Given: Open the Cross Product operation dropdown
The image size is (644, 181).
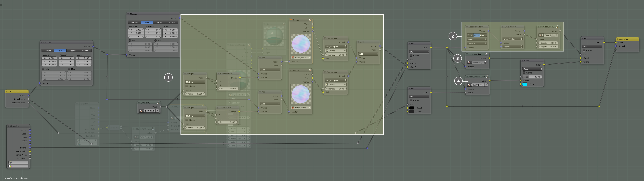Looking at the screenshot, I should point(512,39).
